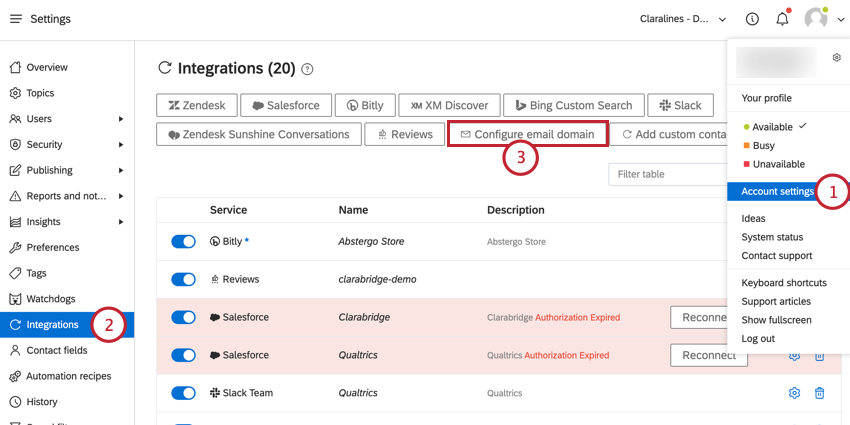The image size is (850, 425).
Task: Open the hamburger navigation menu
Action: (x=16, y=19)
